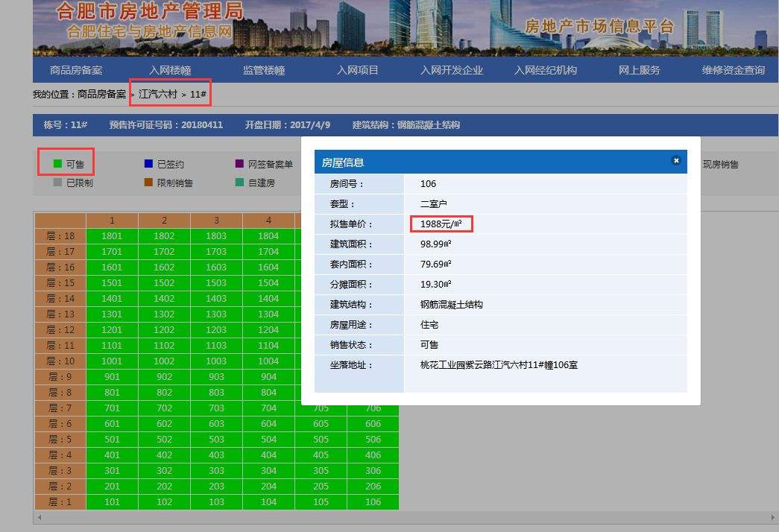Click the purple 网签备案单 legend swatch
Screen dimensions: 779x532
pos(239,163)
